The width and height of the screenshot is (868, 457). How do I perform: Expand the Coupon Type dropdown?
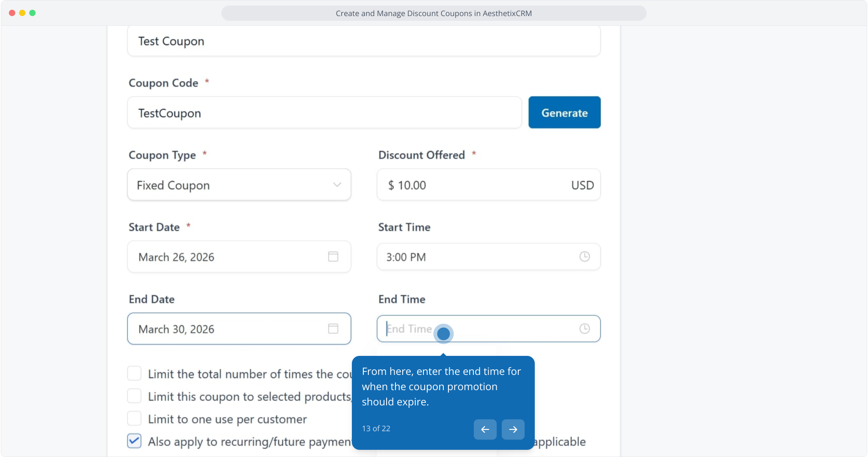(x=239, y=185)
